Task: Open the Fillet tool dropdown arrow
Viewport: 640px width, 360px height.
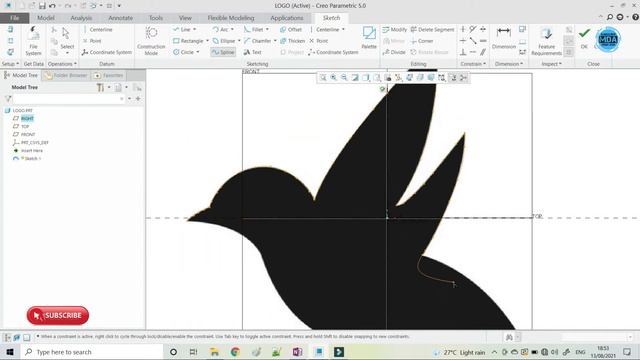Action: click(x=267, y=29)
